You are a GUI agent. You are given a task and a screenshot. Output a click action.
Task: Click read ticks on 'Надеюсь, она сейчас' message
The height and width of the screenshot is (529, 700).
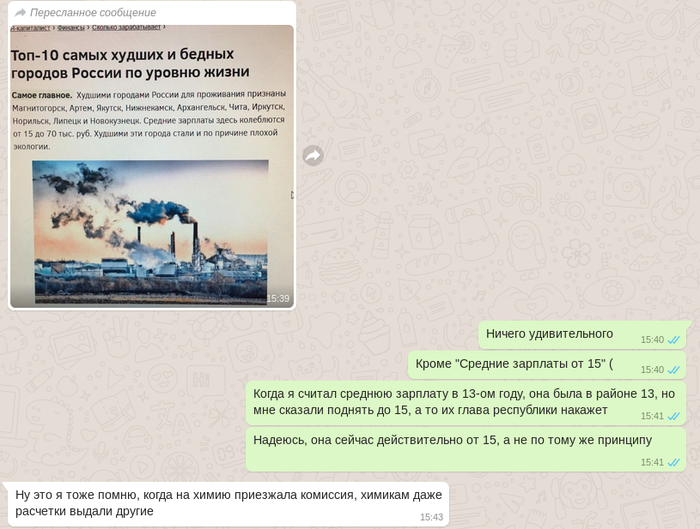pos(674,462)
